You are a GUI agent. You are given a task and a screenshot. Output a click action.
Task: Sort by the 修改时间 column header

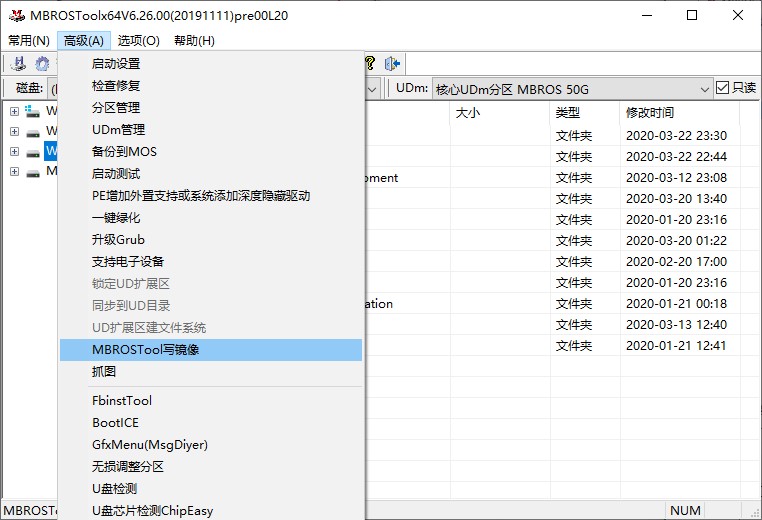point(679,113)
